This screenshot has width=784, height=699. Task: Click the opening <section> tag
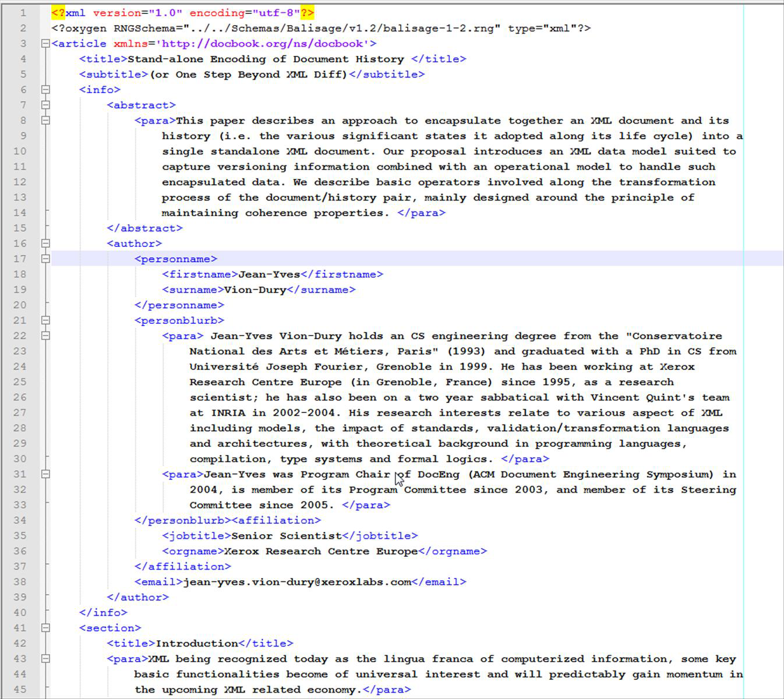[110, 628]
